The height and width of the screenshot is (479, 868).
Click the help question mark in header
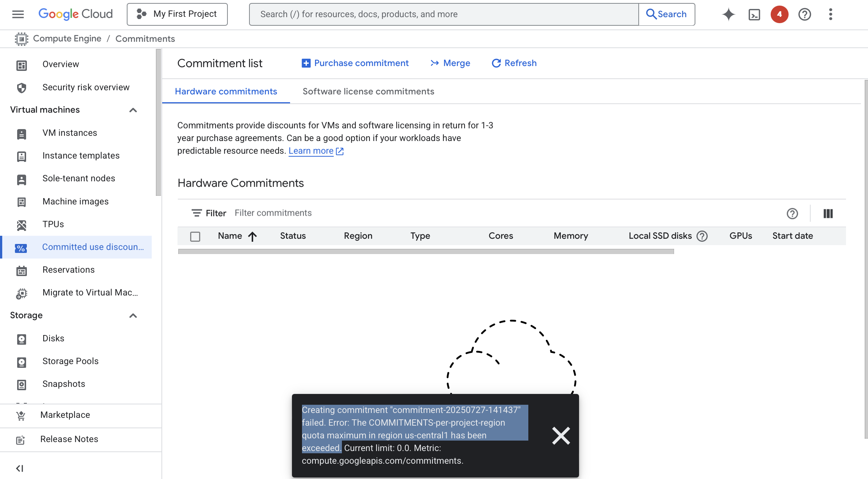coord(805,14)
